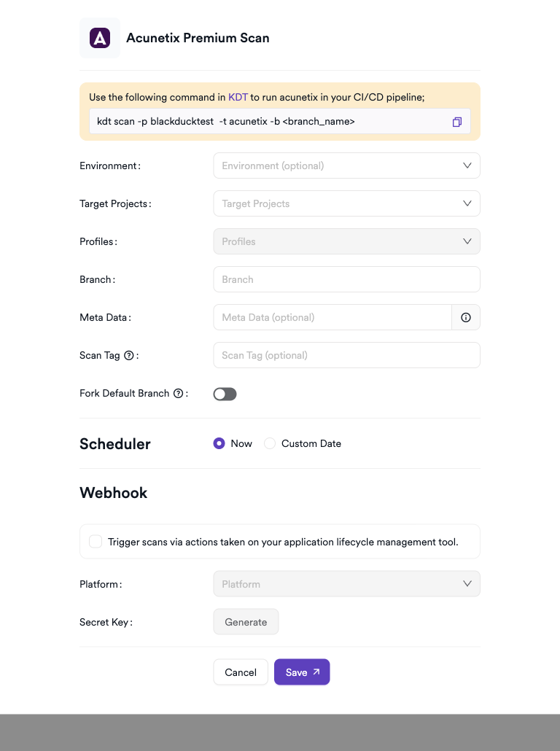Viewport: 560px width, 751px height.
Task: Select the Custom Date scheduler option
Action: [270, 443]
